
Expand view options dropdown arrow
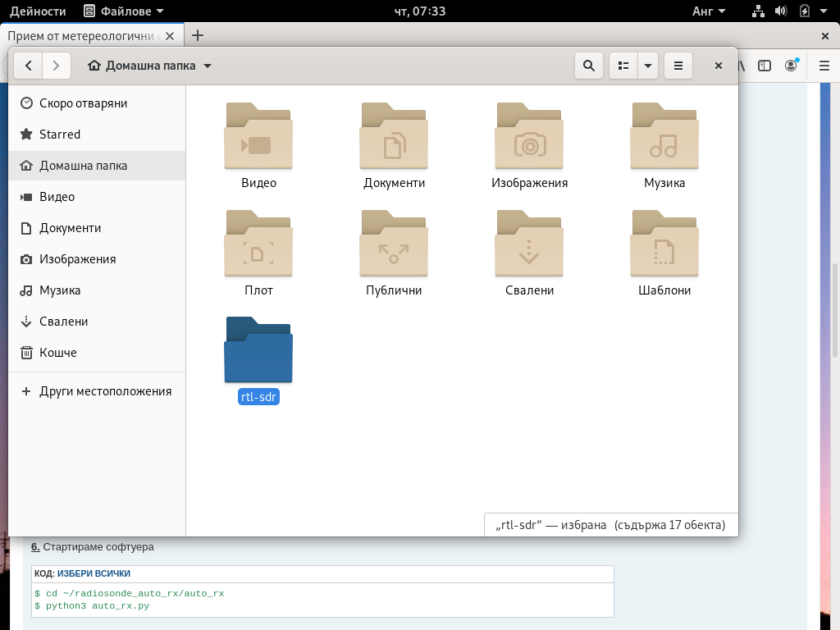(648, 66)
